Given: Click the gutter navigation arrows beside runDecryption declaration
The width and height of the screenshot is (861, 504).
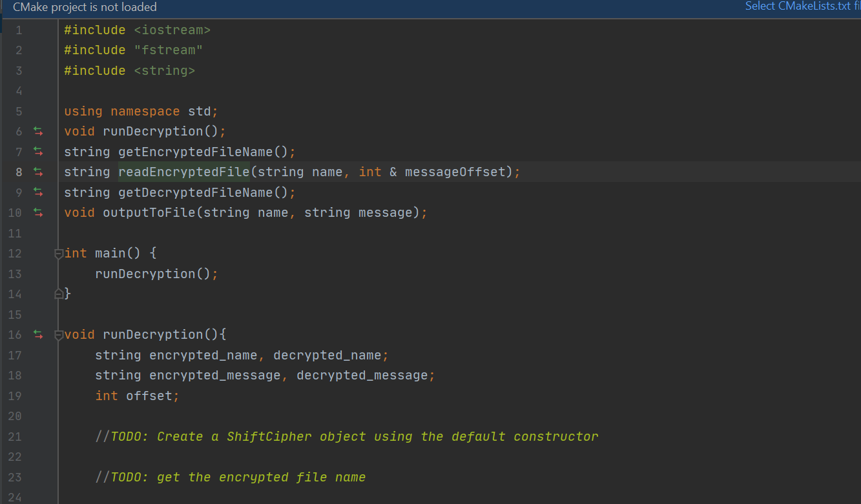Looking at the screenshot, I should click(37, 131).
